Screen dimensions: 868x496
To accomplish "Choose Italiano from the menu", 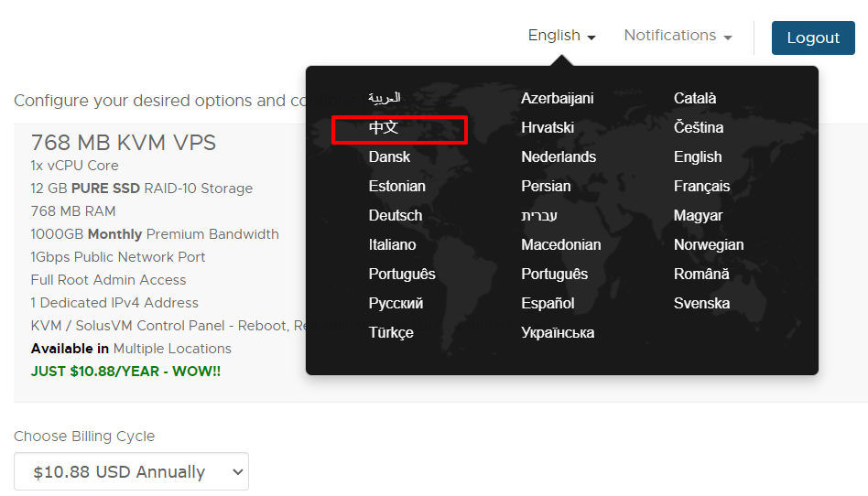I will pyautogui.click(x=392, y=244).
